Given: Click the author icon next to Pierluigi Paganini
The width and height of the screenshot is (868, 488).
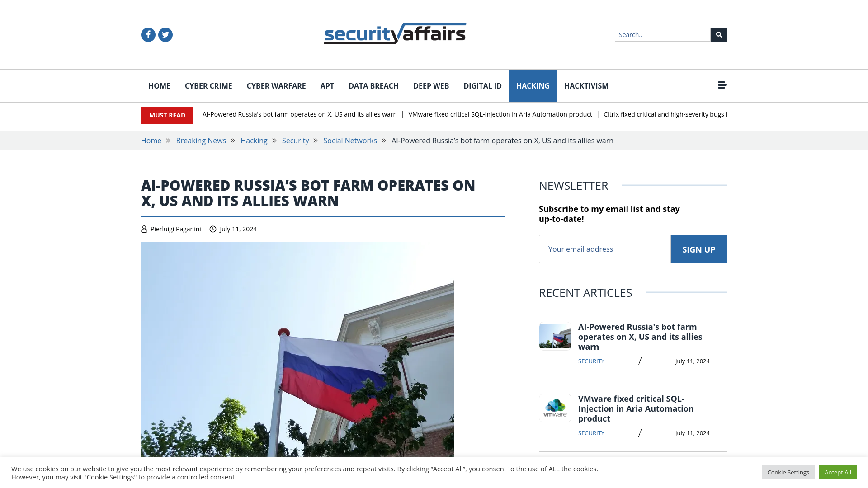Looking at the screenshot, I should pyautogui.click(x=144, y=229).
